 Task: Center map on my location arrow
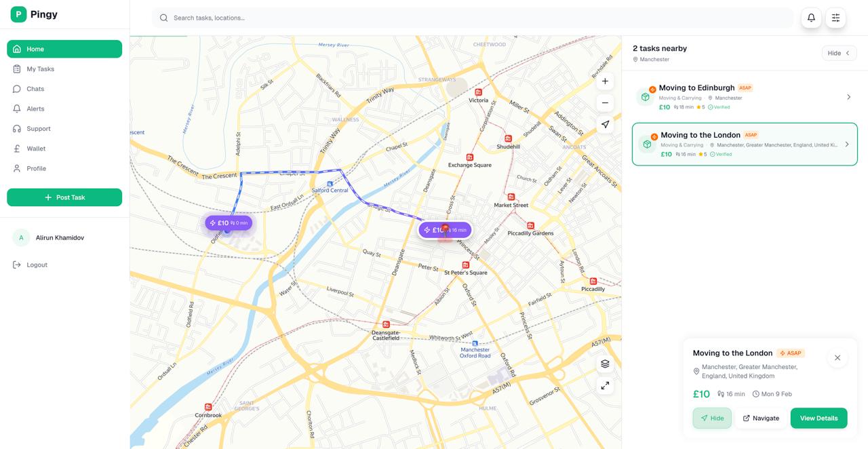(x=605, y=125)
